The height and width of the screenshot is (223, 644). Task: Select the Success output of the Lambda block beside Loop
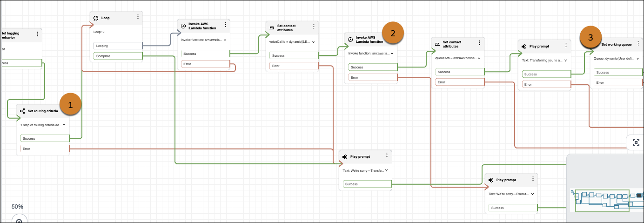click(205, 54)
